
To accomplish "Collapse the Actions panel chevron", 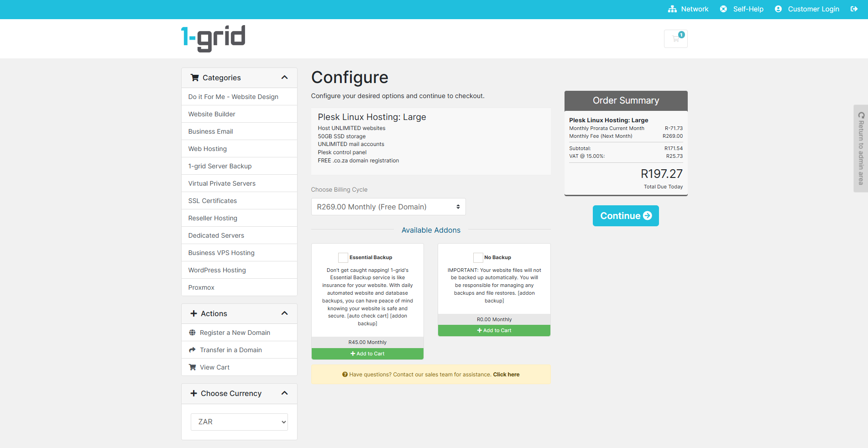I will point(285,313).
